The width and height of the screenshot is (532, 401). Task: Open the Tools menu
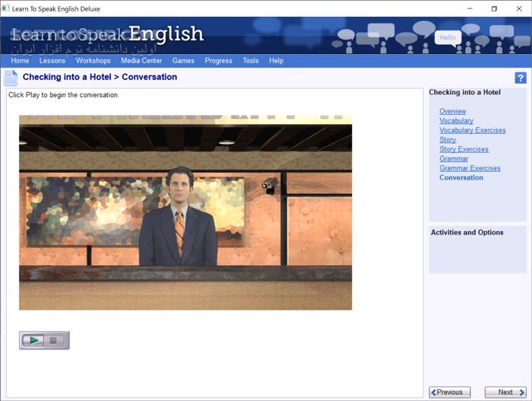(x=251, y=61)
